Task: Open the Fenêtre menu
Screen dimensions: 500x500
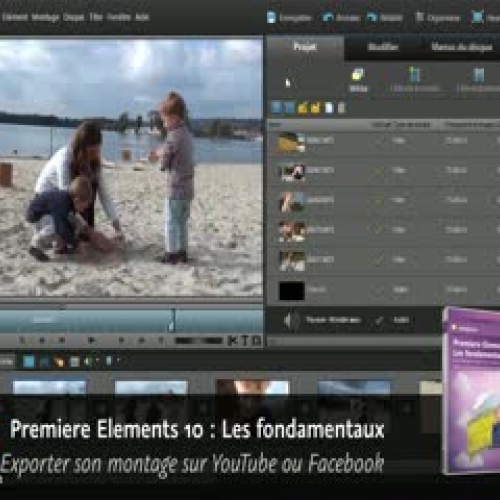Action: point(119,17)
